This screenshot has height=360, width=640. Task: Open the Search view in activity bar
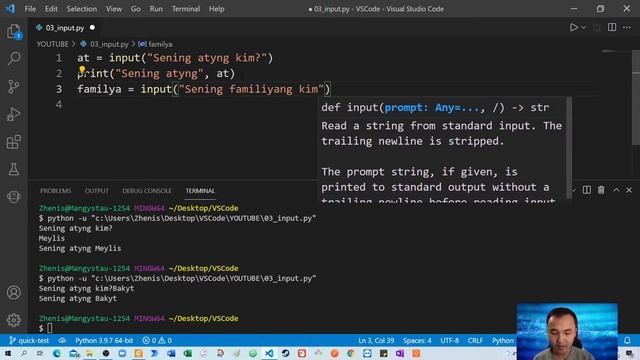tap(13, 59)
